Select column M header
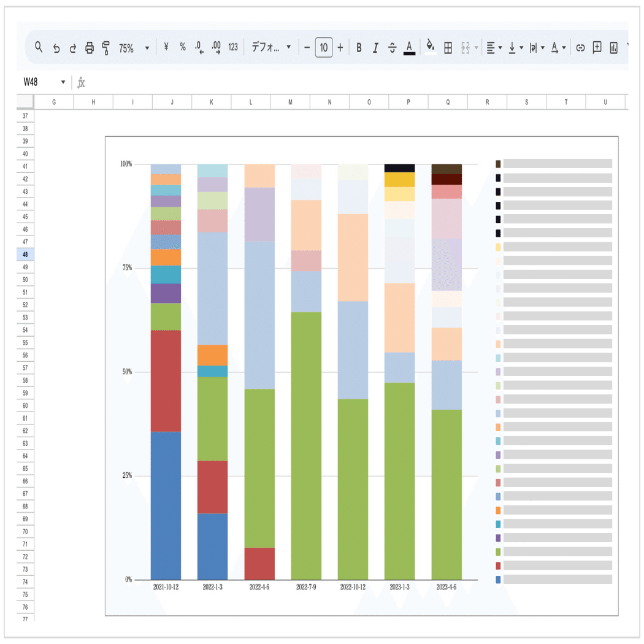Viewport: 644px width, 644px height. 290,102
